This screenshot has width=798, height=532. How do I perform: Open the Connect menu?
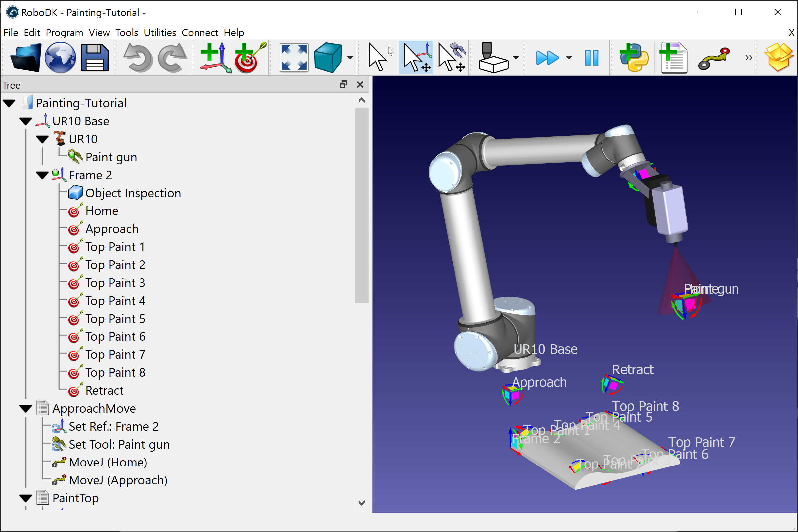coord(199,33)
